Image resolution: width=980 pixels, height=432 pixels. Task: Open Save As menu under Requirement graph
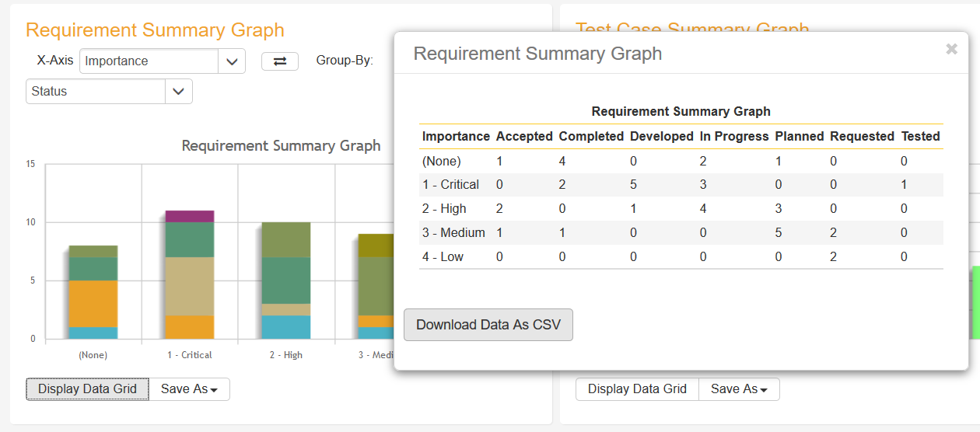(189, 389)
